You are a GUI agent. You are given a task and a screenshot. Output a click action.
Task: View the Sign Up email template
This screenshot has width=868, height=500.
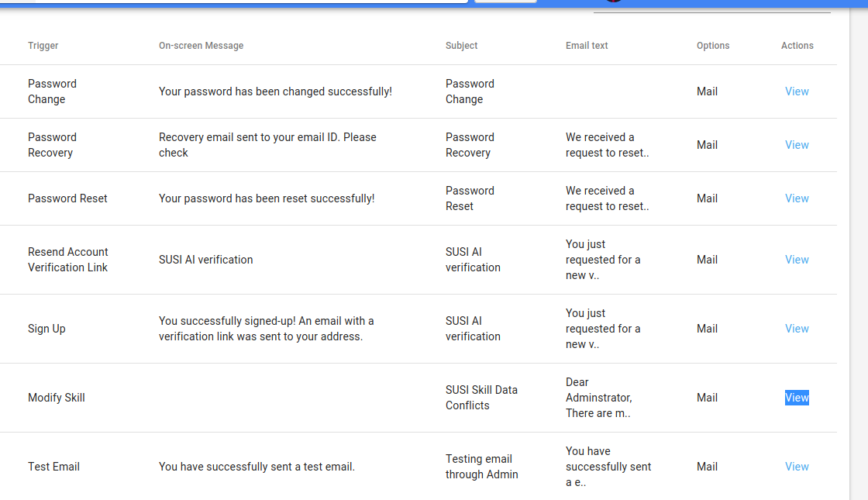tap(797, 328)
